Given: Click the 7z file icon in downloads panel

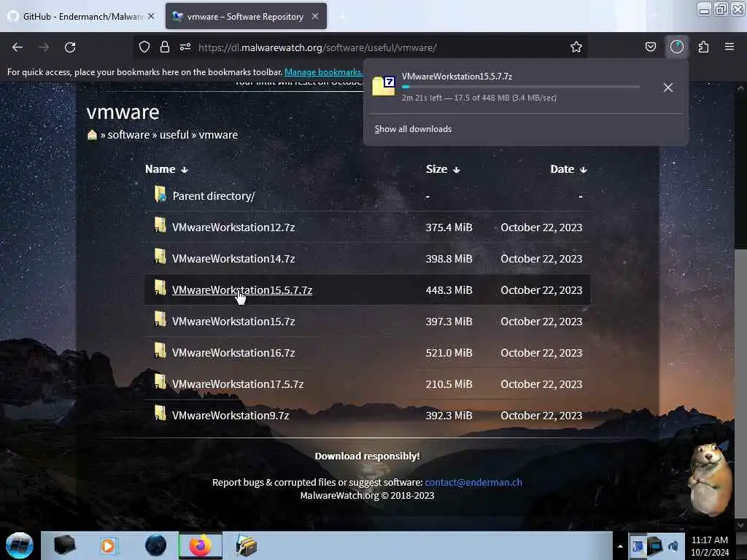Looking at the screenshot, I should click(384, 86).
